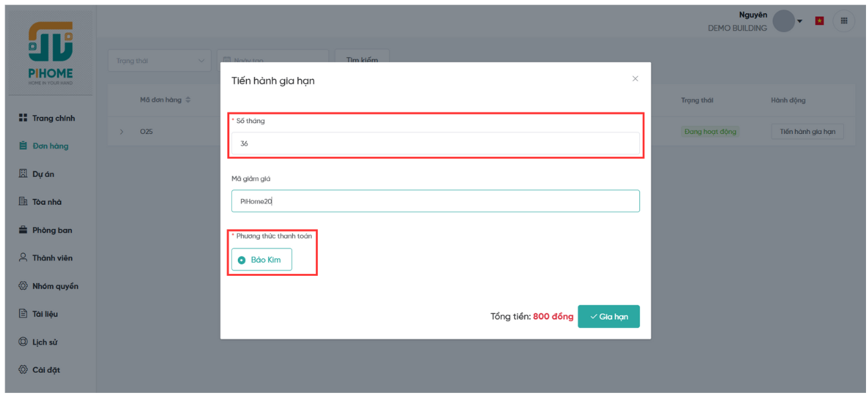Click the PiHome logo in the sidebar
The width and height of the screenshot is (868, 397).
click(51, 52)
